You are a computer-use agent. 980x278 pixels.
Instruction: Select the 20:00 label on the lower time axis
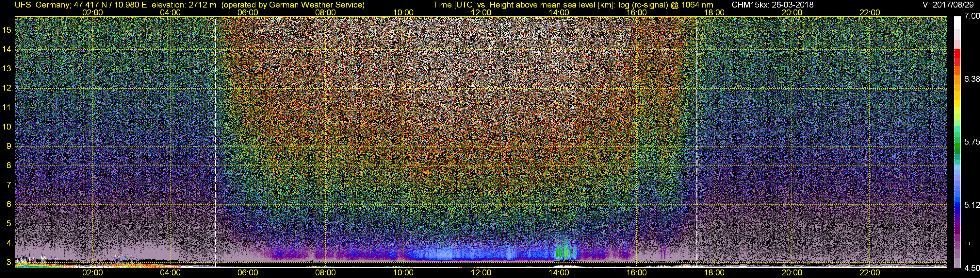click(792, 273)
